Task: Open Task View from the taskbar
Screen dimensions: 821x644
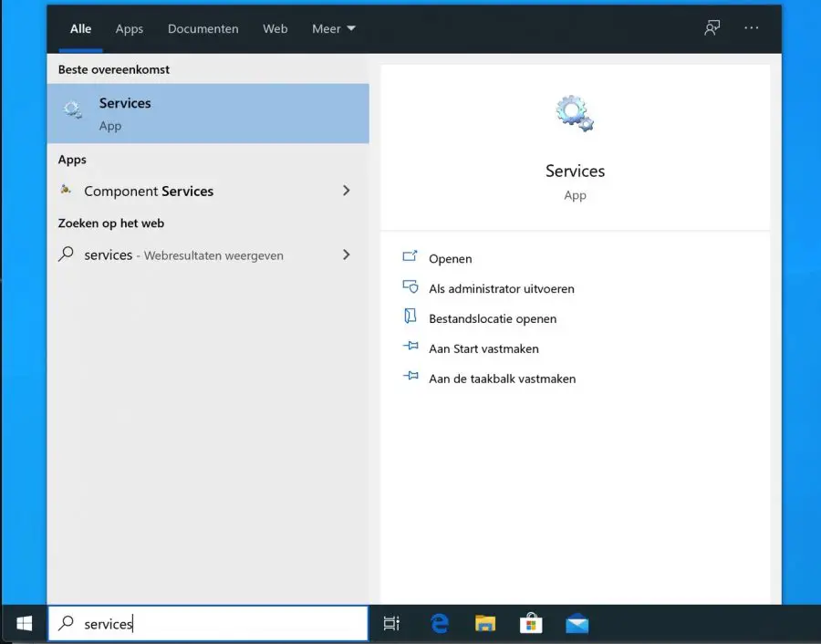Action: click(x=391, y=624)
